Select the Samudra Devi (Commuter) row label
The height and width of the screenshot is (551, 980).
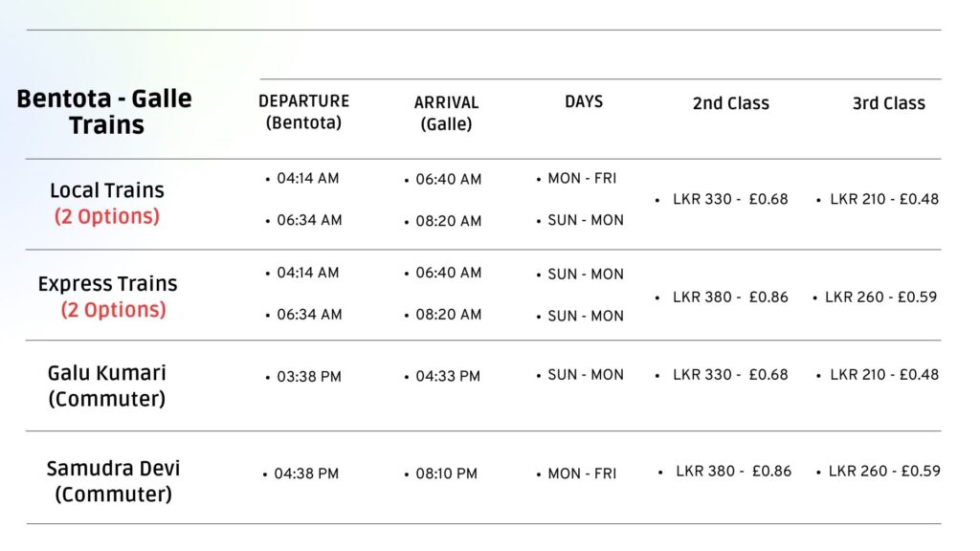tap(113, 481)
